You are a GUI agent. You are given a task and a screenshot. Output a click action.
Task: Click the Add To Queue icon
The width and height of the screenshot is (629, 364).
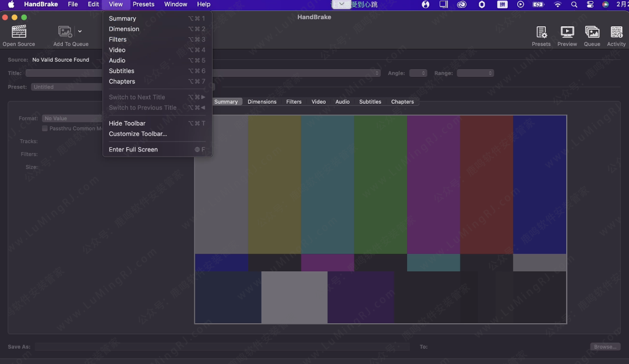click(x=65, y=32)
